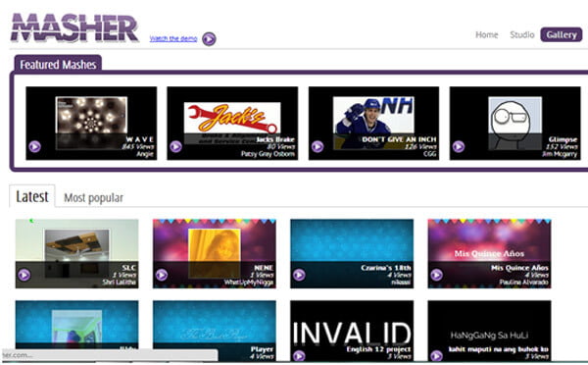588x365 pixels.
Task: Play the NENE mash
Action: pos(162,275)
